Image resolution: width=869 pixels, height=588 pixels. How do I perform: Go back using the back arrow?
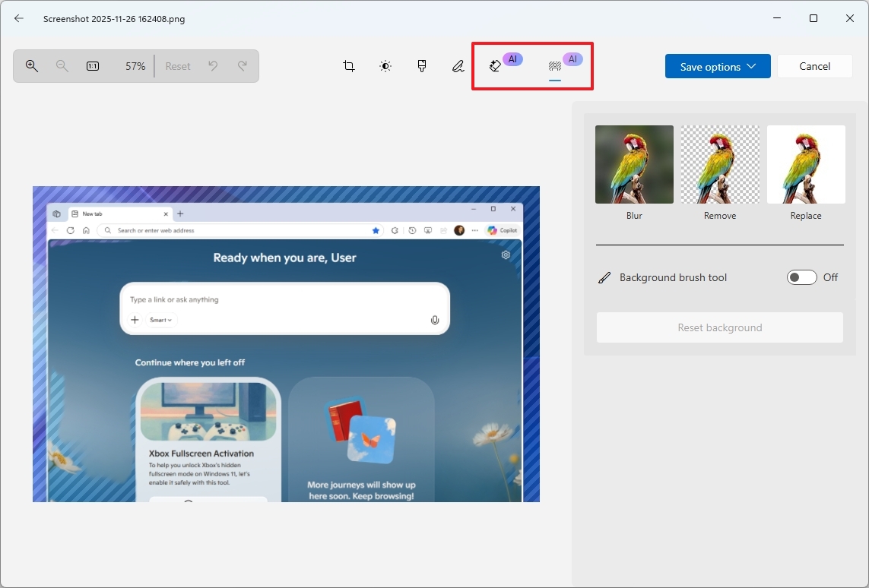click(x=19, y=18)
